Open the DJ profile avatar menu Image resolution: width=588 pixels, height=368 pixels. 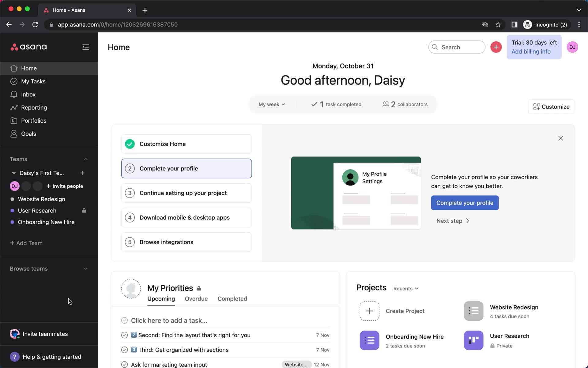click(x=572, y=47)
